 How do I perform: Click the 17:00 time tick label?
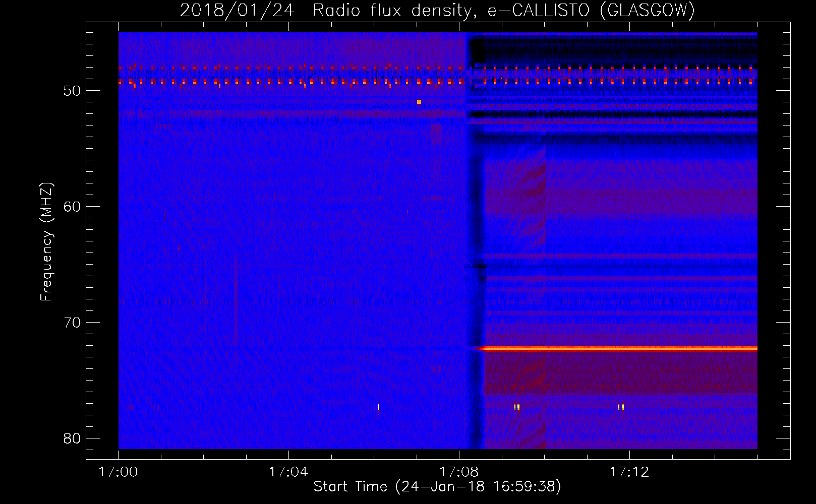pos(118,472)
